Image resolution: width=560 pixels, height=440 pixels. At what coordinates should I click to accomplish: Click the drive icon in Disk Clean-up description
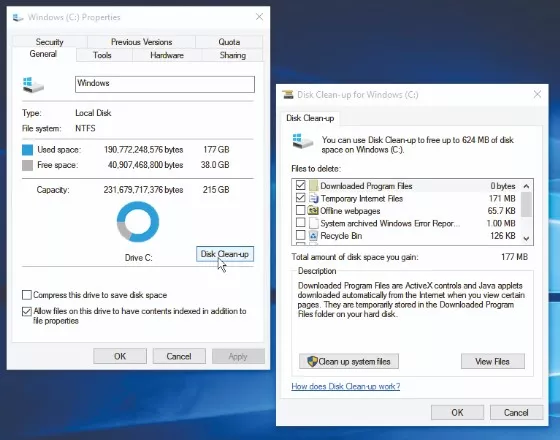302,141
